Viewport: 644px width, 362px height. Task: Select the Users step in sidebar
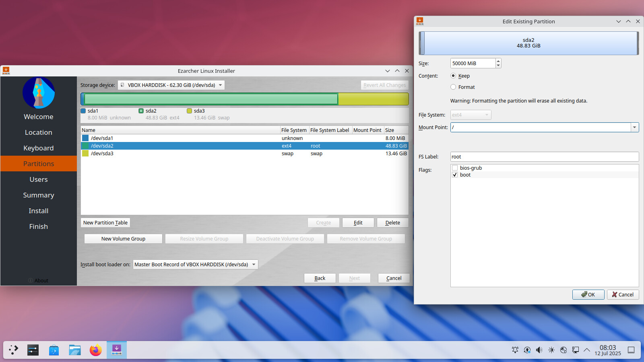[x=39, y=179]
